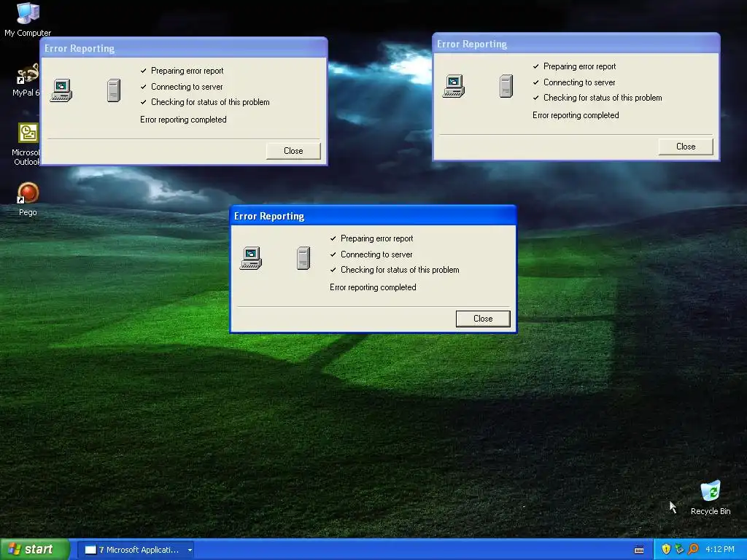Click 'Connecting to server' in the left inactive dialog
747x560 pixels.
coord(187,87)
